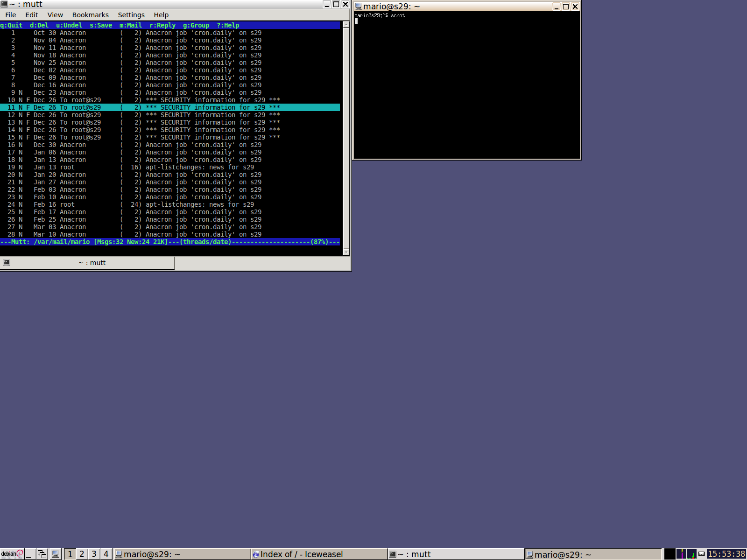Click mutt status line '/var/mail/mario'
Screen dimensions: 747x560
(x=62, y=242)
